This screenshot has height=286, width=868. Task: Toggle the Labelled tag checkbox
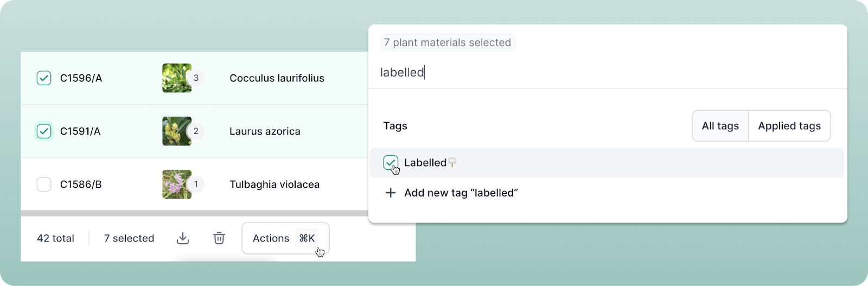pos(390,162)
